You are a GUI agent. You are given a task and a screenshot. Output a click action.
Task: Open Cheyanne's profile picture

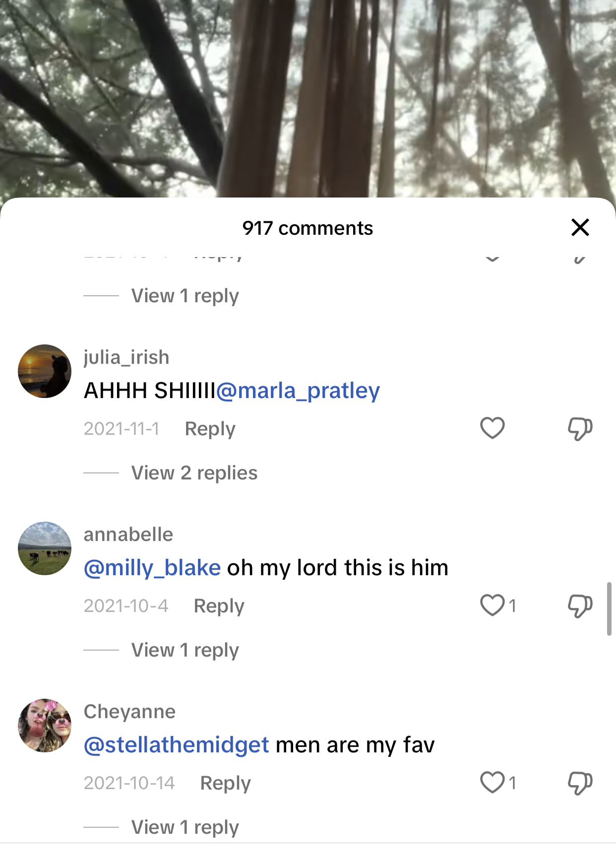(45, 726)
